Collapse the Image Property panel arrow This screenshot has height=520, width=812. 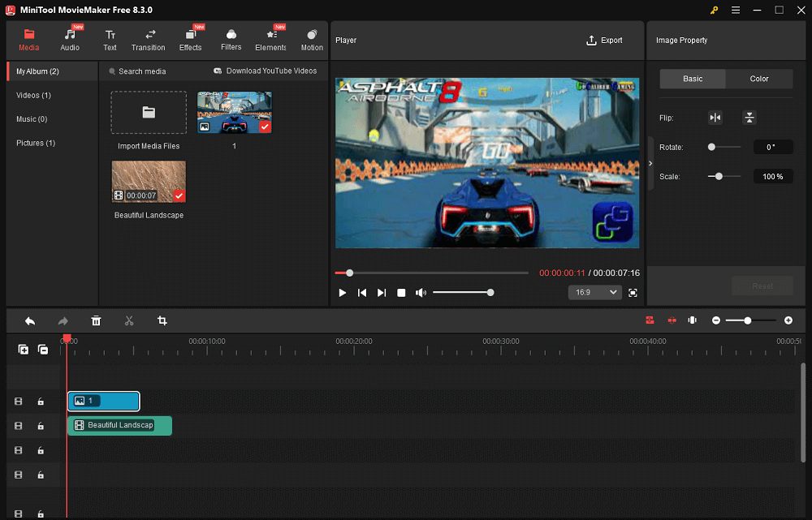tap(651, 164)
